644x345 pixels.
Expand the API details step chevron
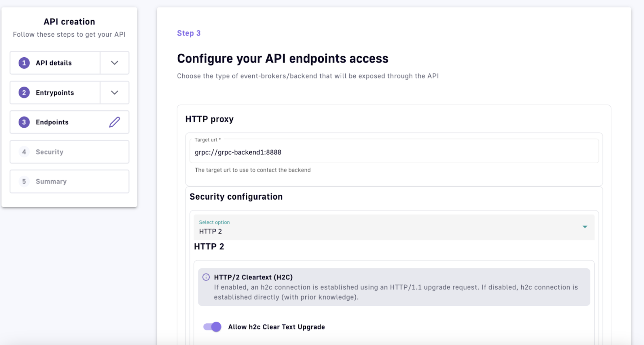(x=114, y=63)
